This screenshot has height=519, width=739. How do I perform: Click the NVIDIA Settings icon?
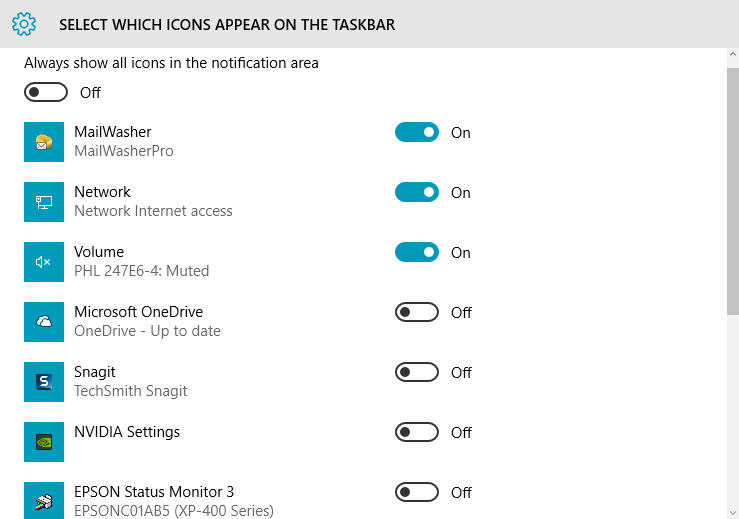(x=44, y=442)
